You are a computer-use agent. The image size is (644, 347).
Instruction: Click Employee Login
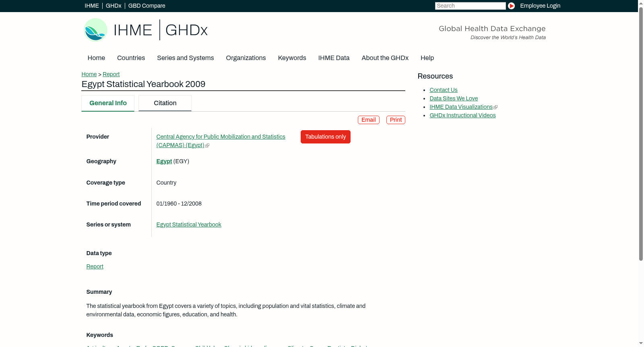point(540,6)
